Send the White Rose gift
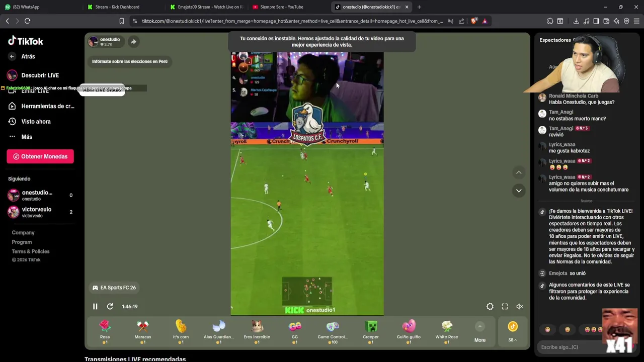The width and height of the screenshot is (644, 362). [x=447, y=332]
